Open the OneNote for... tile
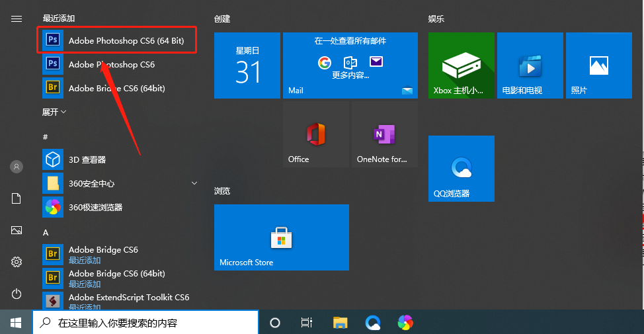This screenshot has width=644, height=334. (385, 134)
